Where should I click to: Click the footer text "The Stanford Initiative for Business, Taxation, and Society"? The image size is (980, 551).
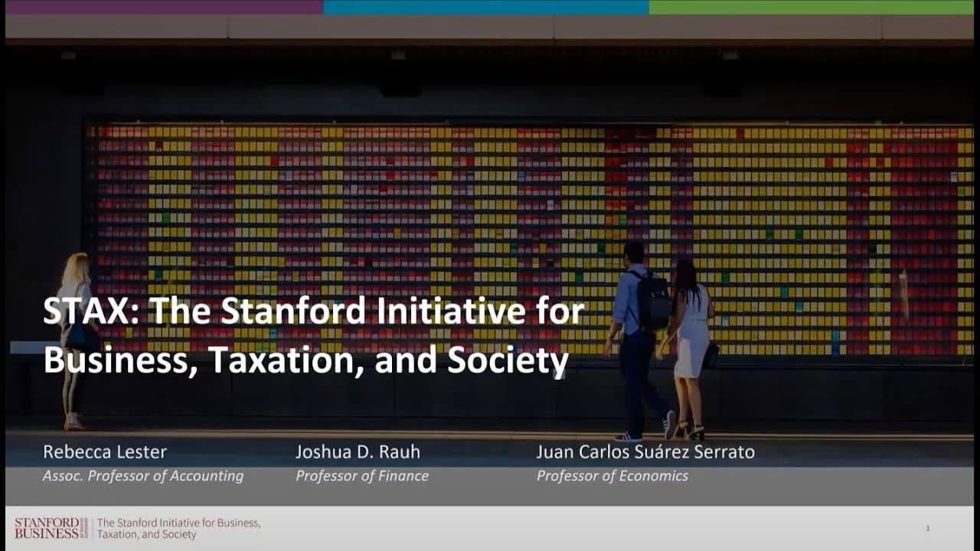178,529
